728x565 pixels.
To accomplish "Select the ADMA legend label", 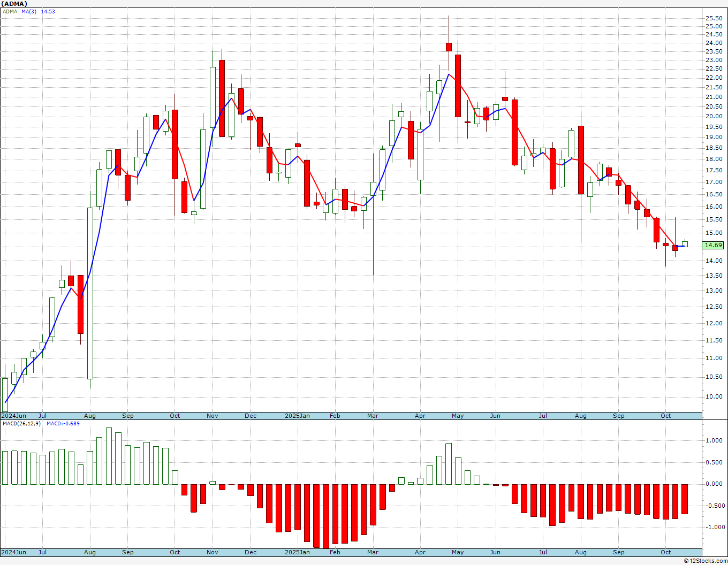I will [10, 11].
